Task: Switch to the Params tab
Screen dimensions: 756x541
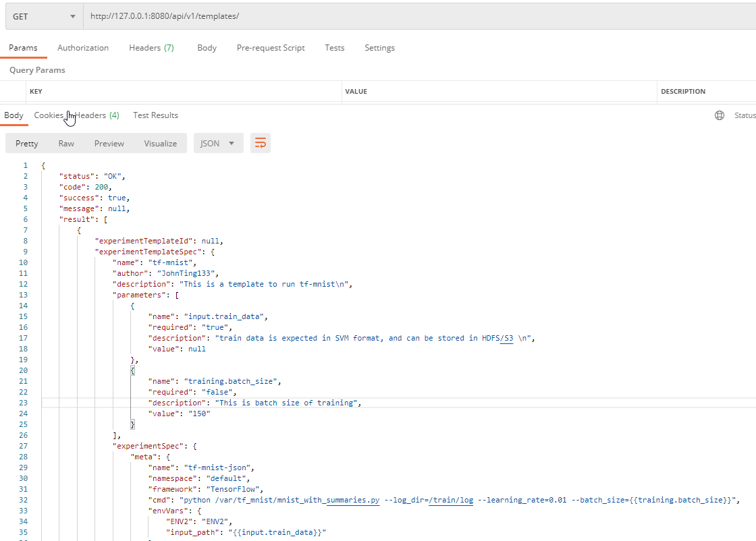Action: pyautogui.click(x=23, y=48)
